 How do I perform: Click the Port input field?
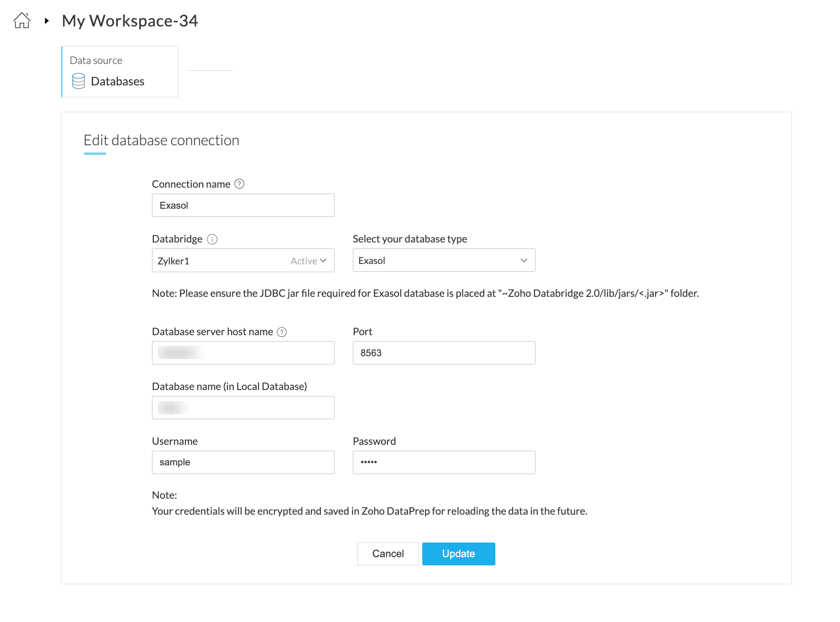coord(444,353)
